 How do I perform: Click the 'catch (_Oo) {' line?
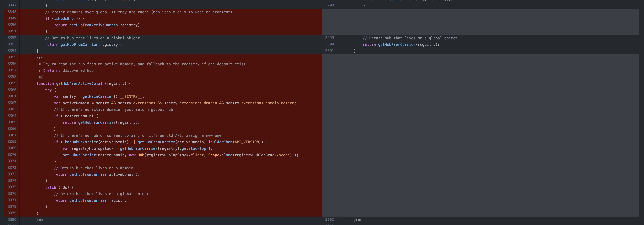coord(59,188)
